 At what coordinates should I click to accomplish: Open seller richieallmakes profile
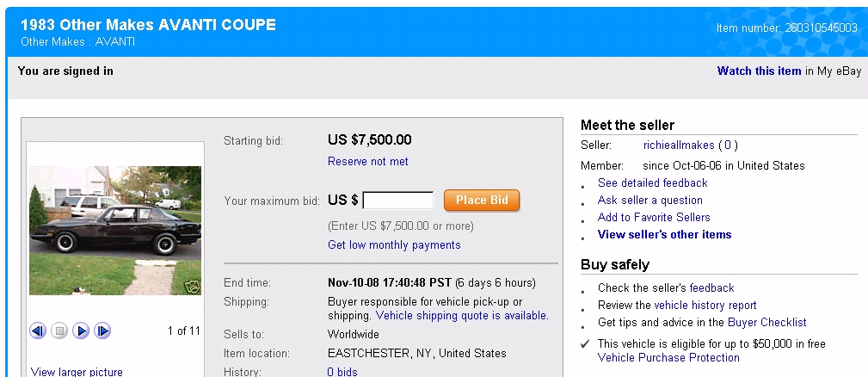(x=679, y=145)
